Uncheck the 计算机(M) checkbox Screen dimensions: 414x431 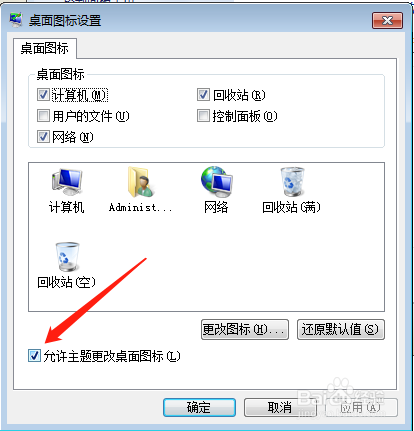point(43,95)
